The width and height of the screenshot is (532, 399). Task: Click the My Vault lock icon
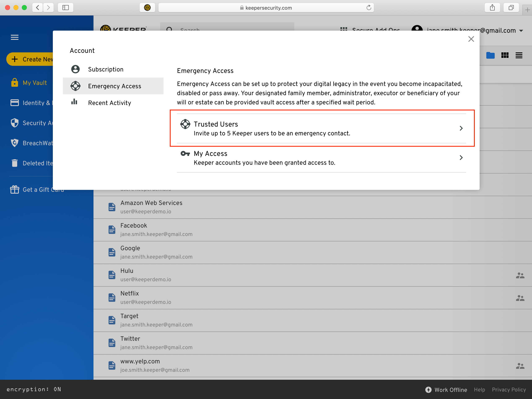click(15, 82)
